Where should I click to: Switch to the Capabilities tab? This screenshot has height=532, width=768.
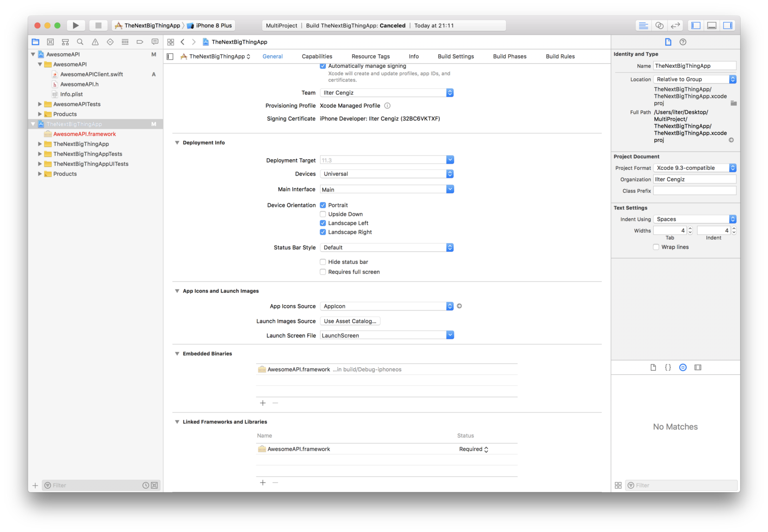[x=317, y=57]
